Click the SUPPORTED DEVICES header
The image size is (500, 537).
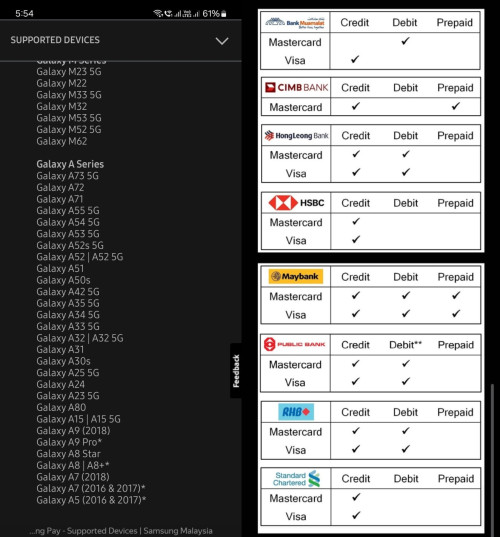pos(55,40)
